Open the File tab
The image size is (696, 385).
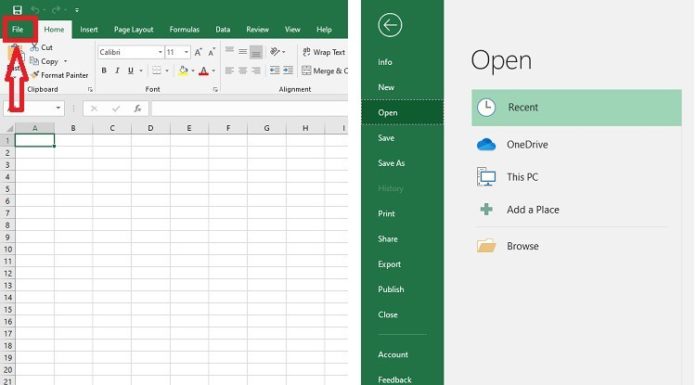coord(18,29)
